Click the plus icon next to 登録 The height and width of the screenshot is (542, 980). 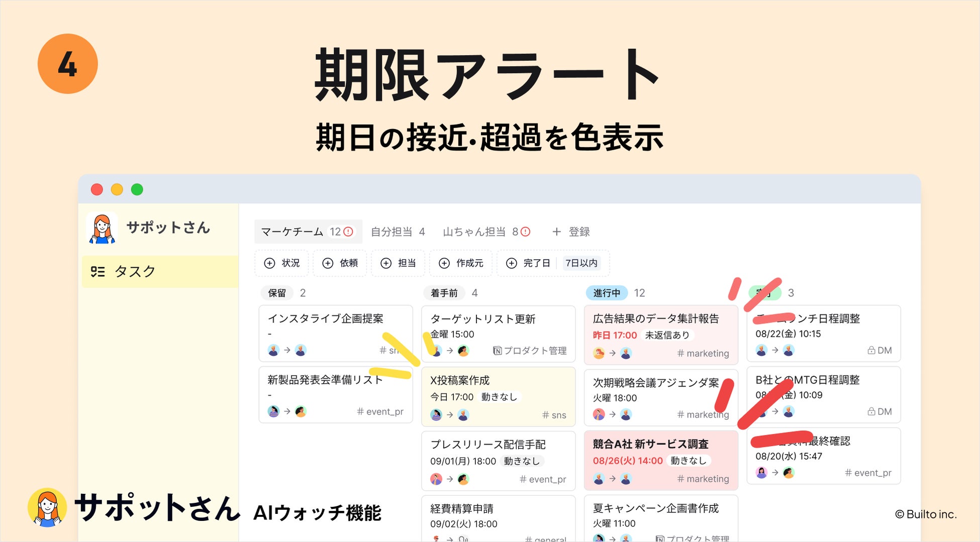click(556, 232)
